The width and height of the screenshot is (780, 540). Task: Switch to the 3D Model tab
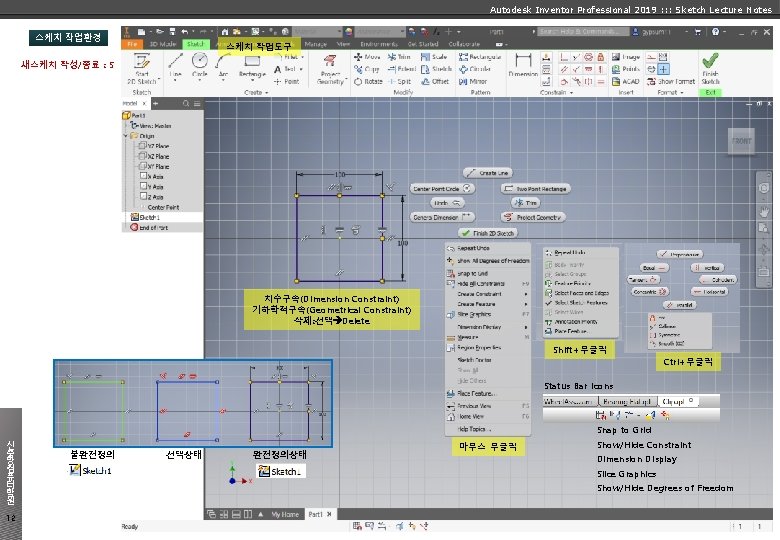click(163, 44)
